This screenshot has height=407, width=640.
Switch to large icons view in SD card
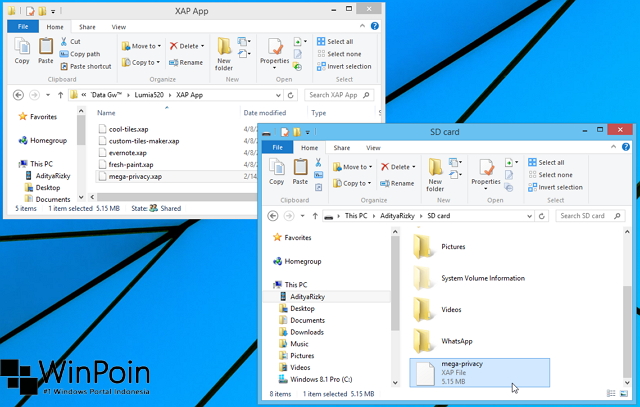point(624,394)
